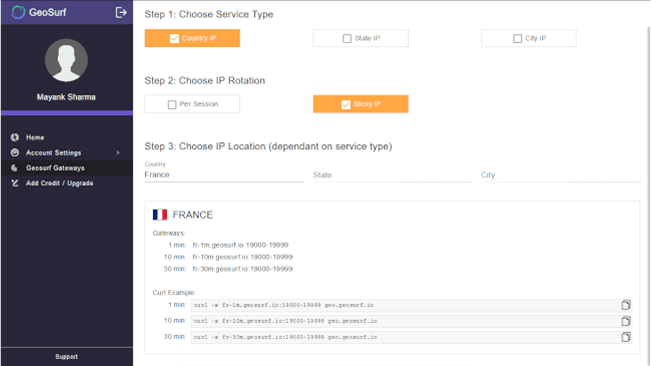The width and height of the screenshot is (651, 366).
Task: Click the Mayank Sharma profile avatar
Action: coord(66,60)
